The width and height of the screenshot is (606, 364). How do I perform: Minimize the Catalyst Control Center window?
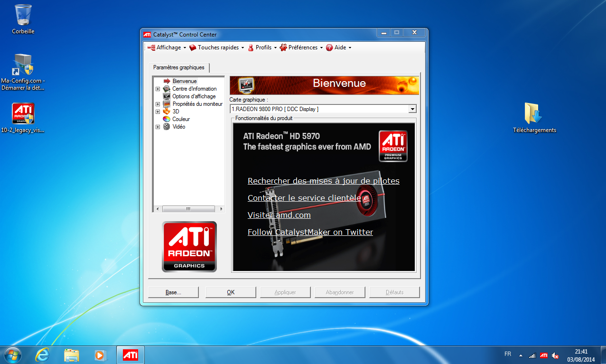[x=383, y=33]
